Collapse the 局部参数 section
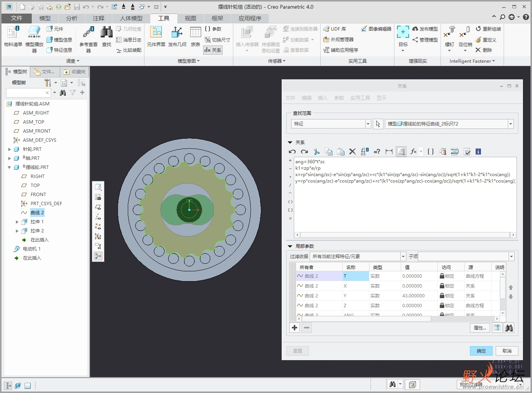The height and width of the screenshot is (393, 532). [290, 246]
